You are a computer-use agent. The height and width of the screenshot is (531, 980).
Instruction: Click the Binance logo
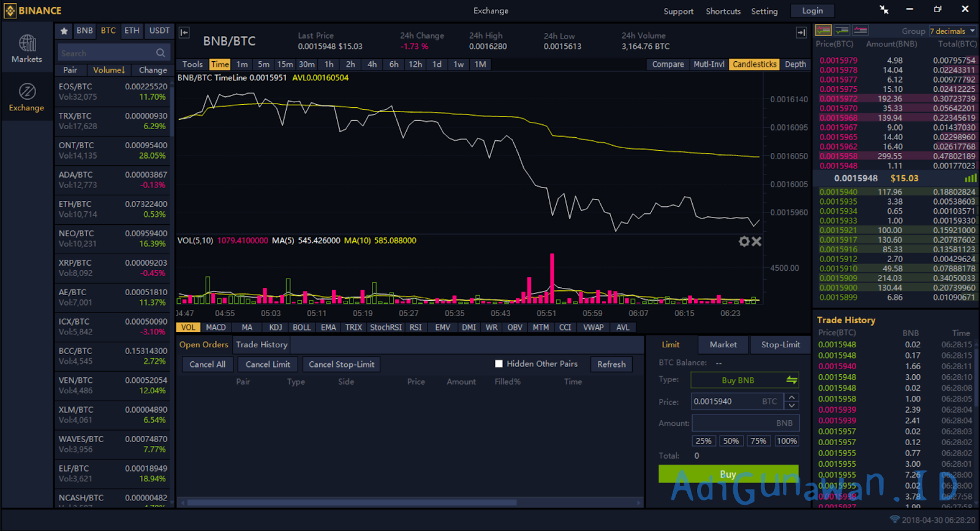tap(33, 10)
